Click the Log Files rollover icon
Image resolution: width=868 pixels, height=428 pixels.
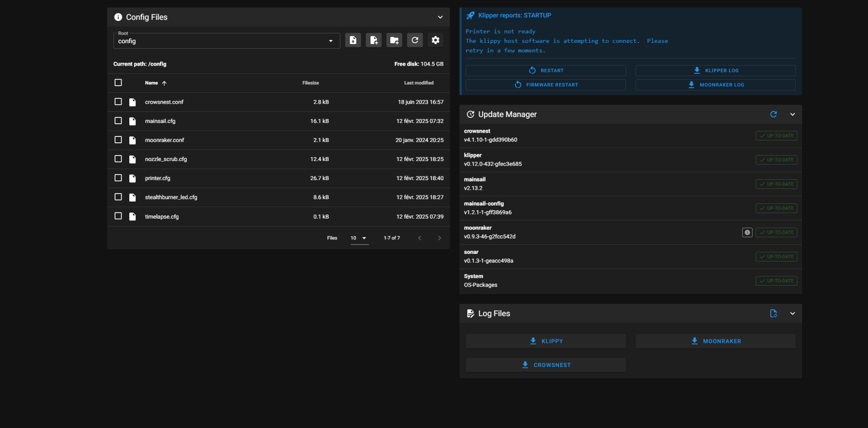773,314
